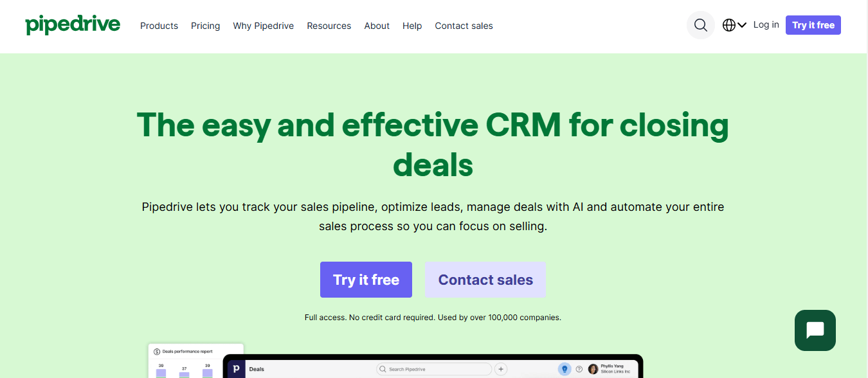Click the large Try it free button
Screen dimensions: 868x378
coord(366,280)
